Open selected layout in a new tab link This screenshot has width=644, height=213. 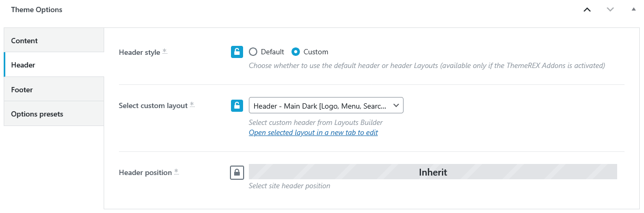[313, 132]
